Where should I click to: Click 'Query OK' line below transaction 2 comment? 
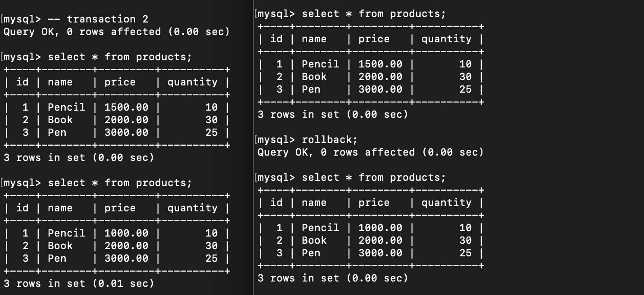click(x=117, y=31)
